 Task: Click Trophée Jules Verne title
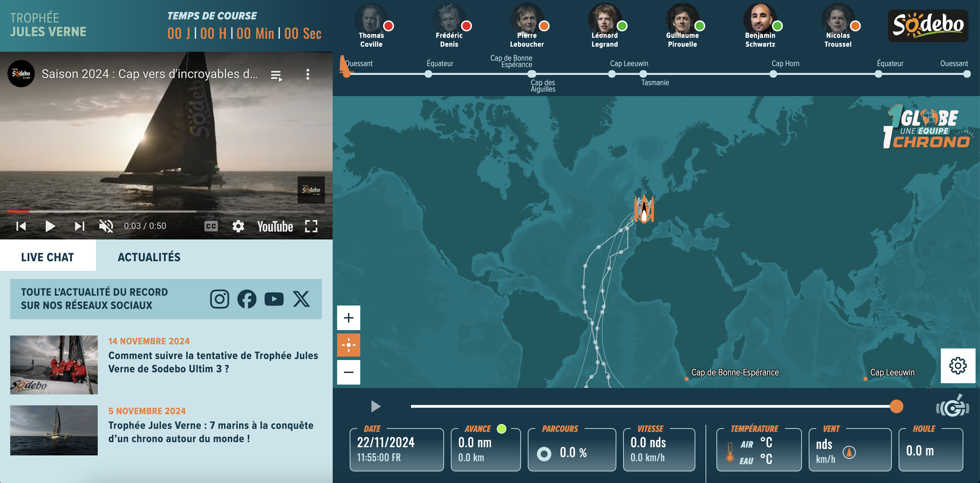(48, 25)
